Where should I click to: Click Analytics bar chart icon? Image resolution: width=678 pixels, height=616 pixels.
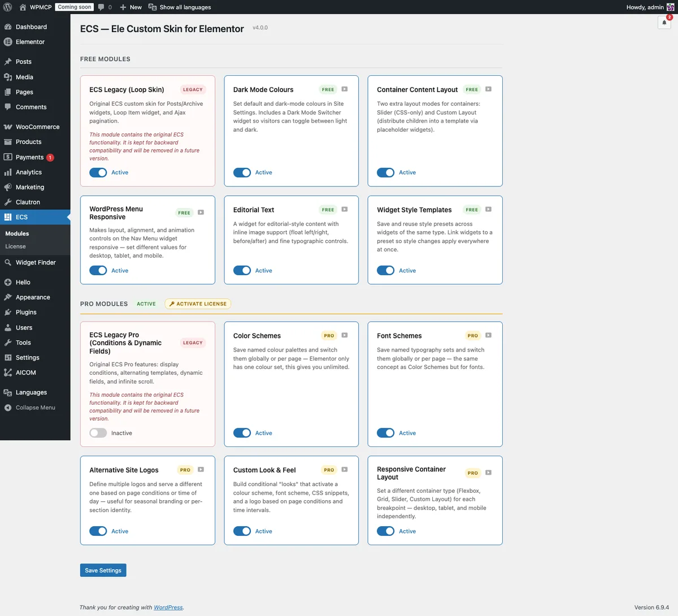[8, 172]
